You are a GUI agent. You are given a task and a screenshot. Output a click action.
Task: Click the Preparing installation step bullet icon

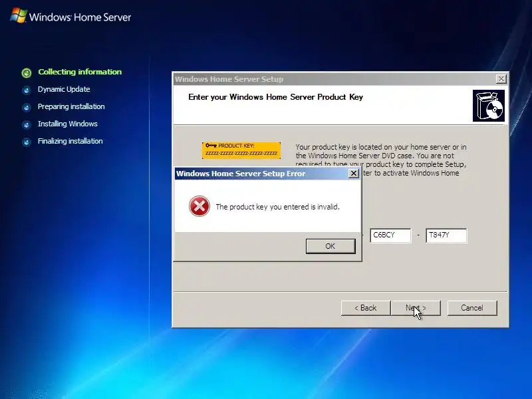coord(26,108)
